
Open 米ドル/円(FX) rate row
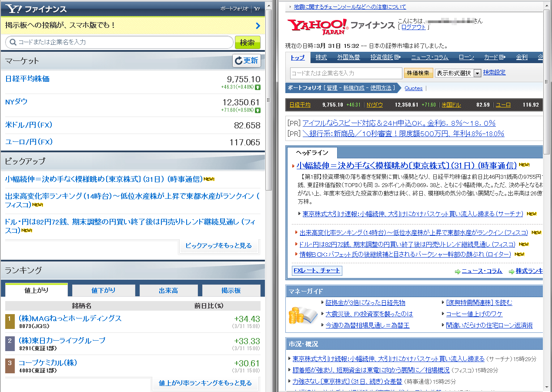click(x=133, y=125)
